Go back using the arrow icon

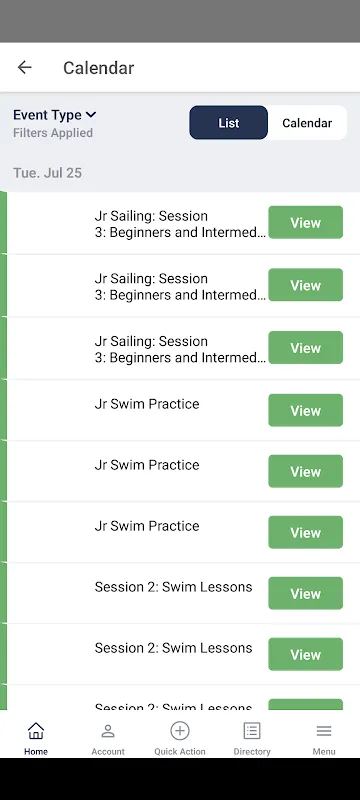tap(24, 67)
